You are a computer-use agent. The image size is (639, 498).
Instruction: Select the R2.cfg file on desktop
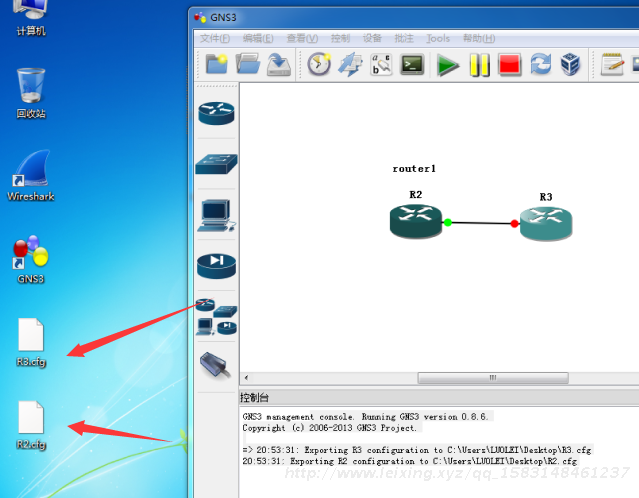(x=31, y=425)
